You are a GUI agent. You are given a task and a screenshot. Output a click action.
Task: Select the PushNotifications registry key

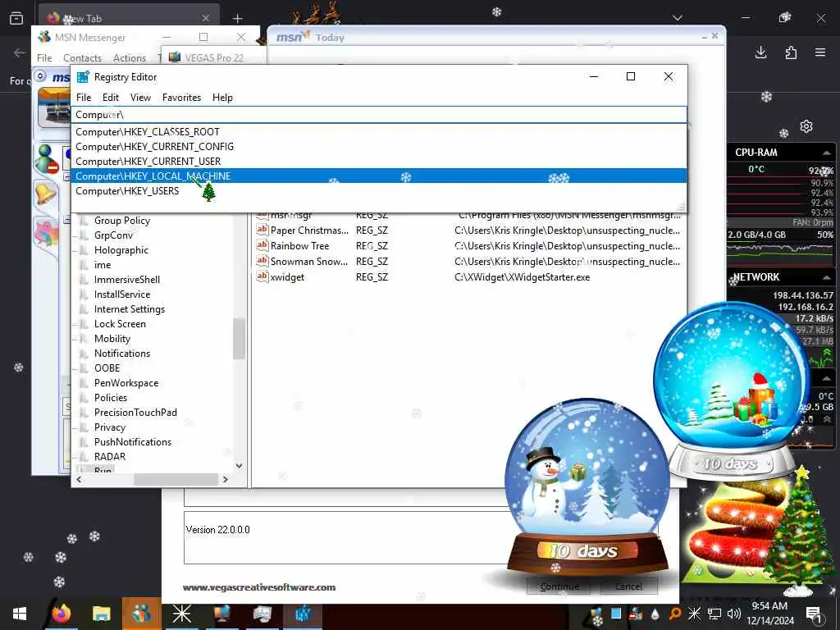click(x=133, y=442)
